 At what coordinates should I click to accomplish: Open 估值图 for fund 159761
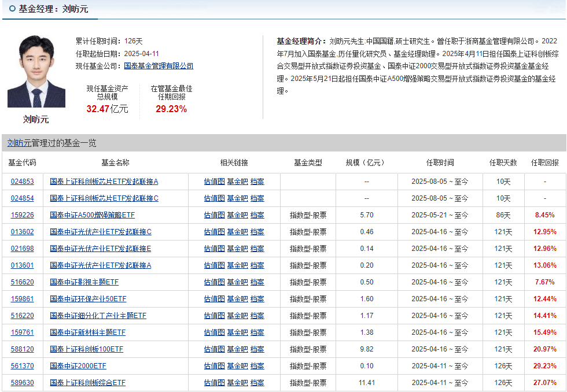pyautogui.click(x=214, y=333)
